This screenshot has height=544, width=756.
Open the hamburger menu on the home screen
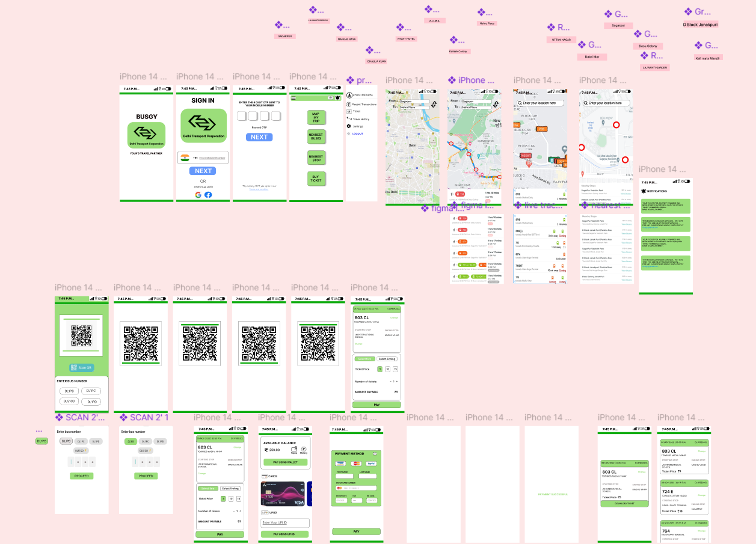[x=293, y=97]
